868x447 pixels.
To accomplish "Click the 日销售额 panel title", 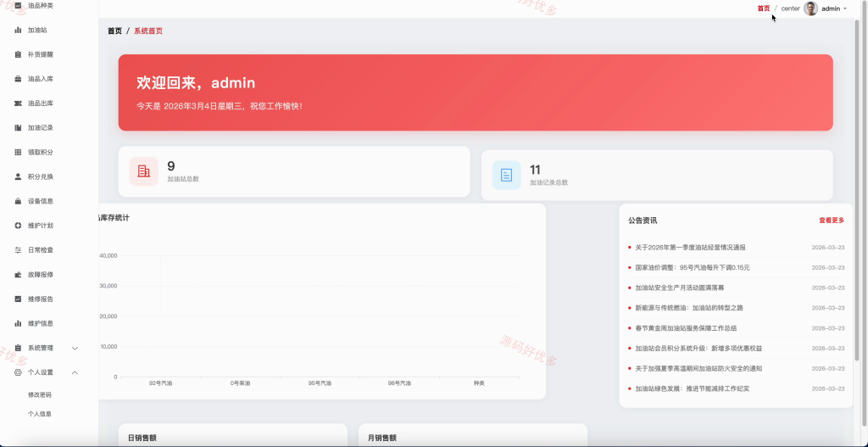I will coord(142,438).
